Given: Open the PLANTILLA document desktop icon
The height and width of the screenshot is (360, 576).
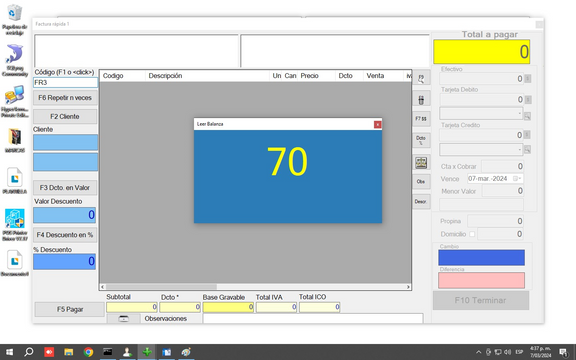Looking at the screenshot, I should [14, 181].
